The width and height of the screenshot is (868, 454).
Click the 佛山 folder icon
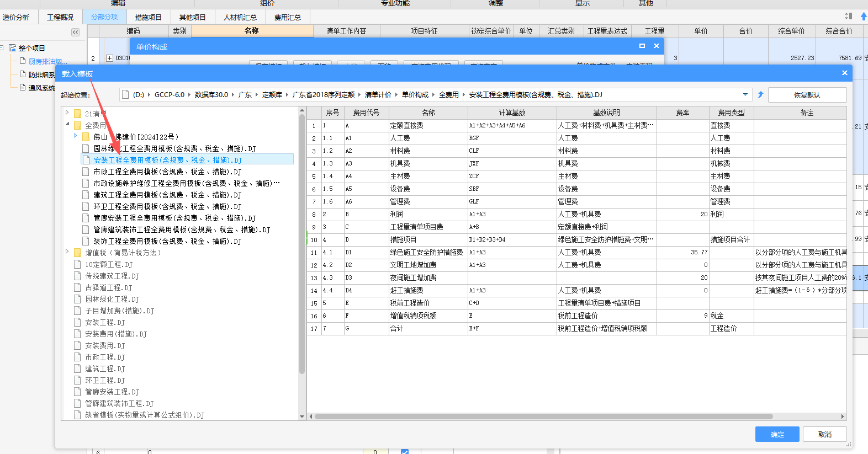tap(86, 136)
